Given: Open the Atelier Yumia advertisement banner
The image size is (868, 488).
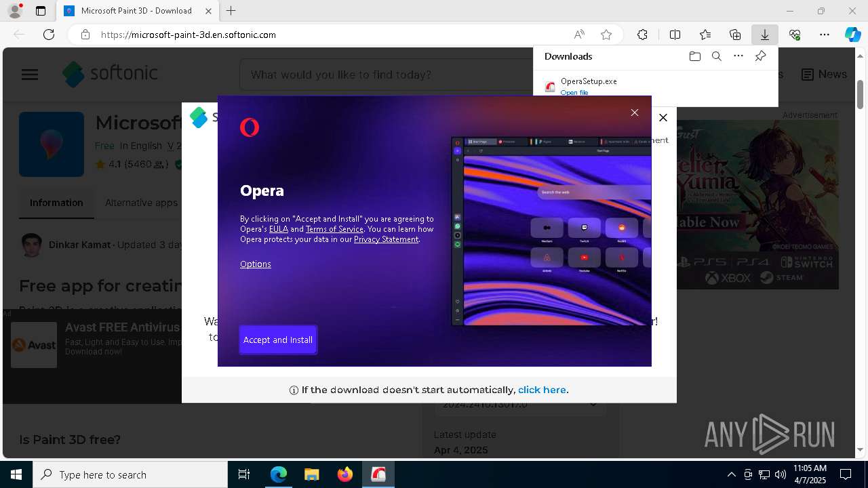Looking at the screenshot, I should (757, 205).
